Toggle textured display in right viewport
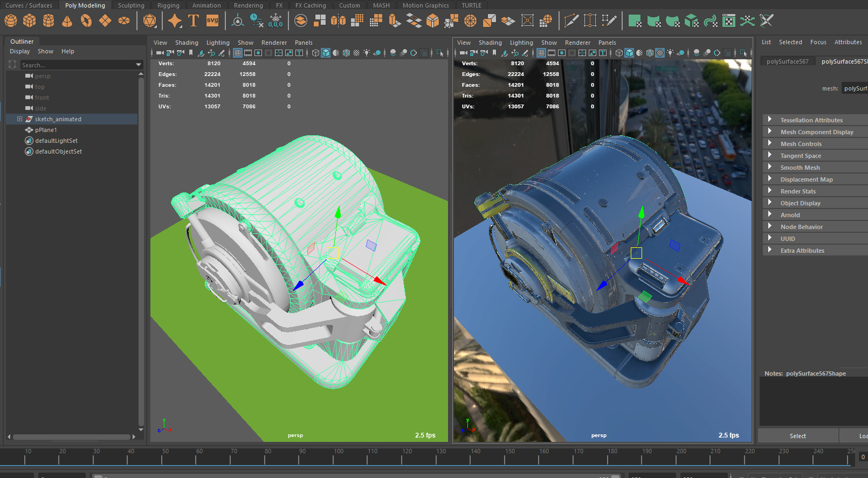 (660, 53)
